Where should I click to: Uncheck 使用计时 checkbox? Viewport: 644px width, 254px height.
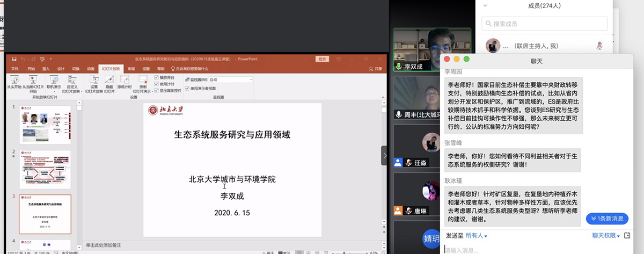click(156, 84)
